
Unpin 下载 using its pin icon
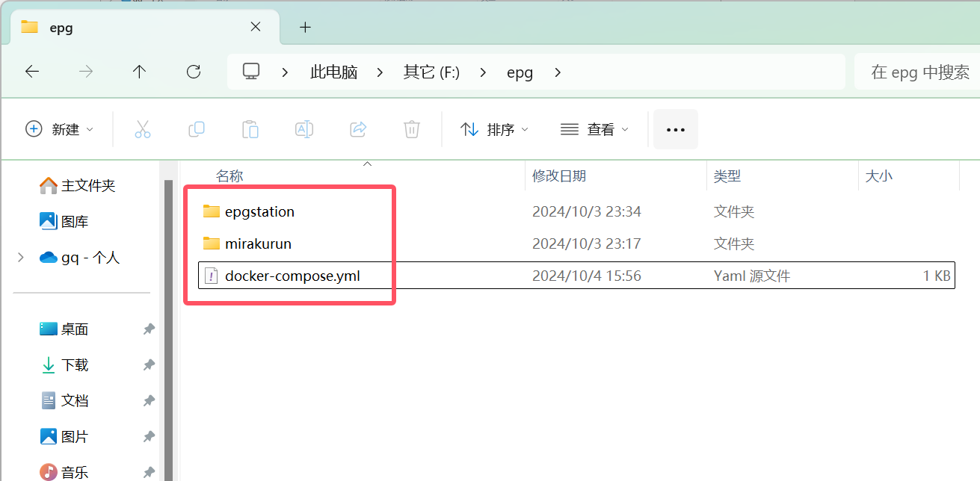point(149,364)
